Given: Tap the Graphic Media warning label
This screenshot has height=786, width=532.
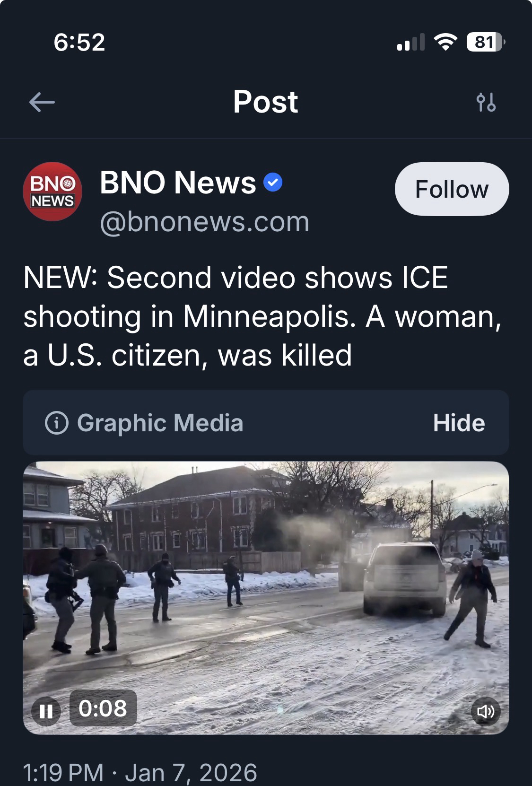Looking at the screenshot, I should (160, 423).
